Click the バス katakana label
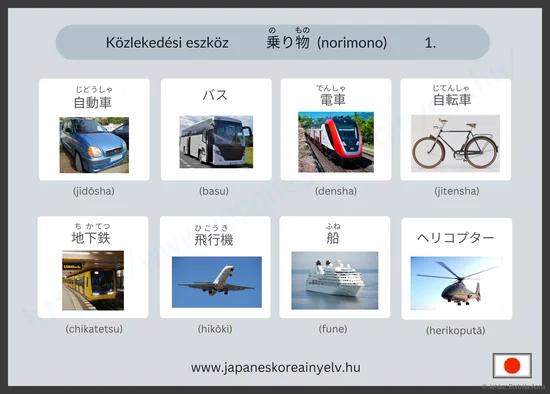550x394 pixels. click(x=215, y=95)
